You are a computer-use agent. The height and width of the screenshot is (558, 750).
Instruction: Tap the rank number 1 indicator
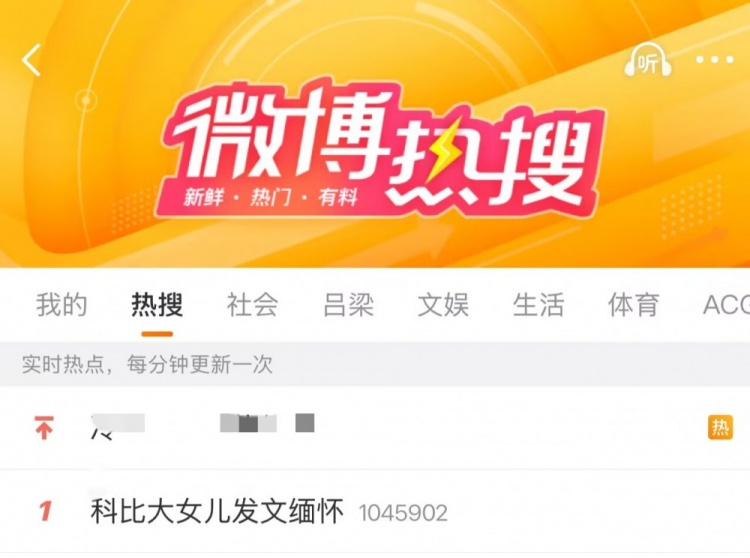click(45, 511)
